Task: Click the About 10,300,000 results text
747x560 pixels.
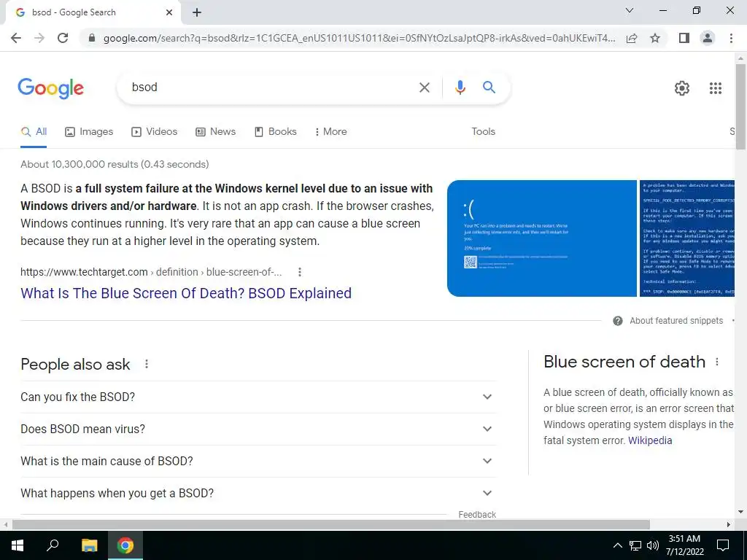Action: (115, 164)
